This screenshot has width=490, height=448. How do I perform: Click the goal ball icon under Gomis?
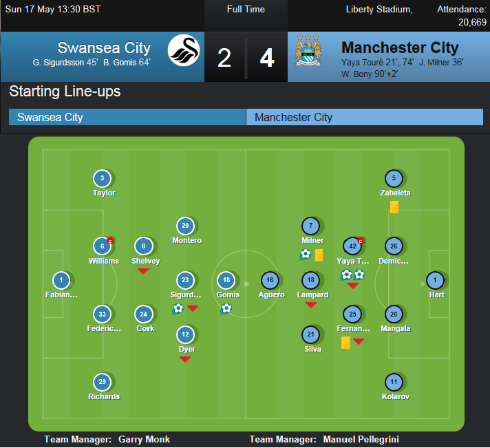226,309
